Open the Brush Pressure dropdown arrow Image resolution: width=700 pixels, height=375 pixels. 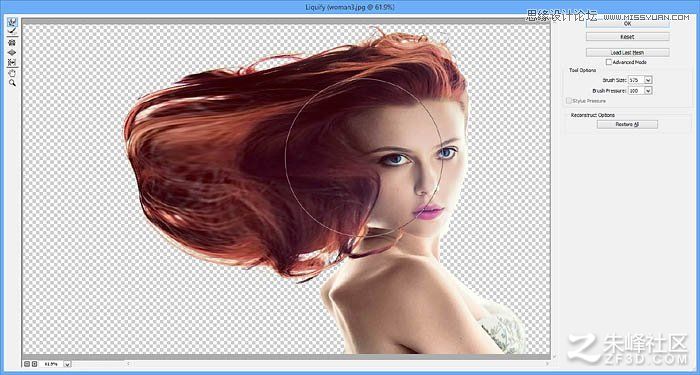tap(648, 91)
